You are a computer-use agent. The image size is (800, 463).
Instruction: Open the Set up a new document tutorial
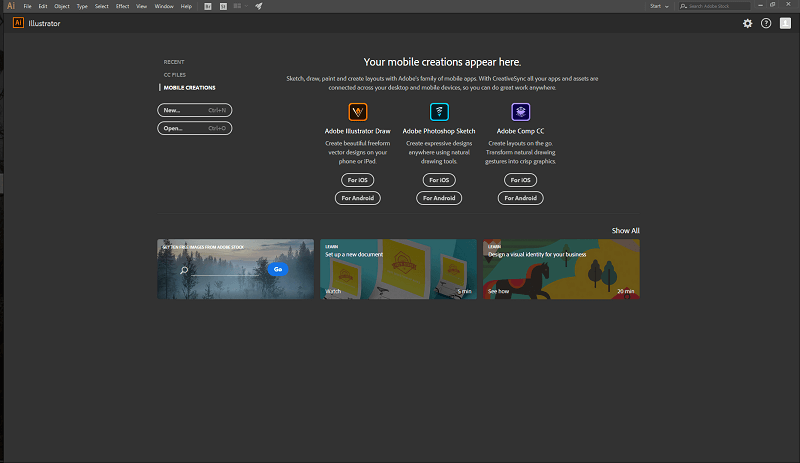click(x=398, y=269)
